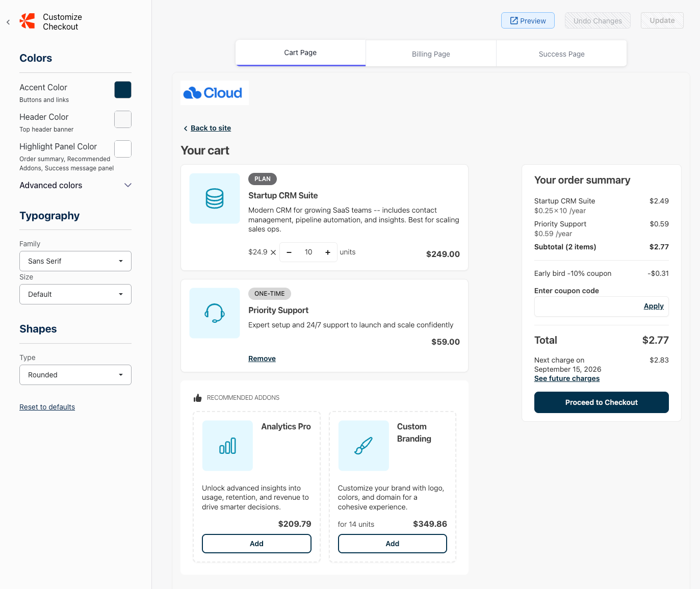Viewport: 700px width, 589px height.
Task: Increase quantity with the plus button
Action: click(x=328, y=252)
